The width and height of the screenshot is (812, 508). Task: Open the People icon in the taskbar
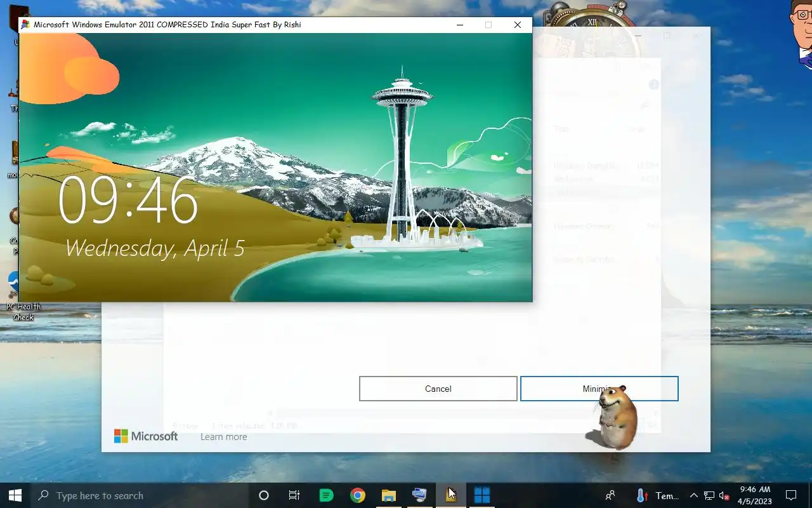[x=610, y=495]
